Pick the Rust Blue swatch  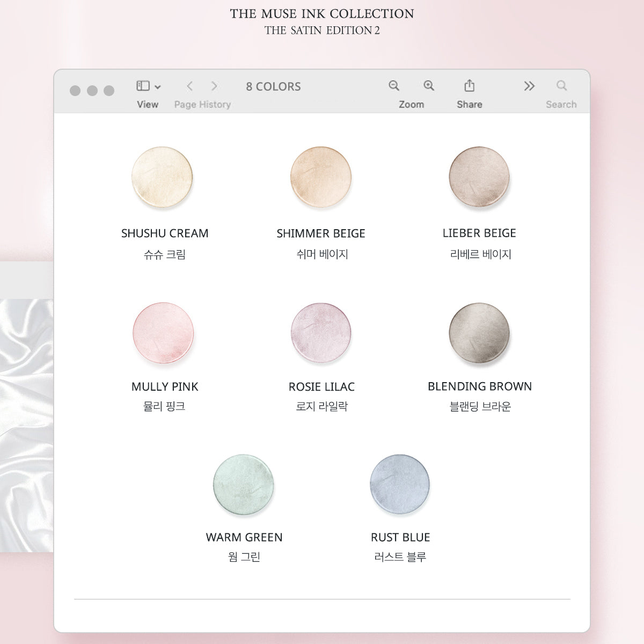tap(400, 484)
